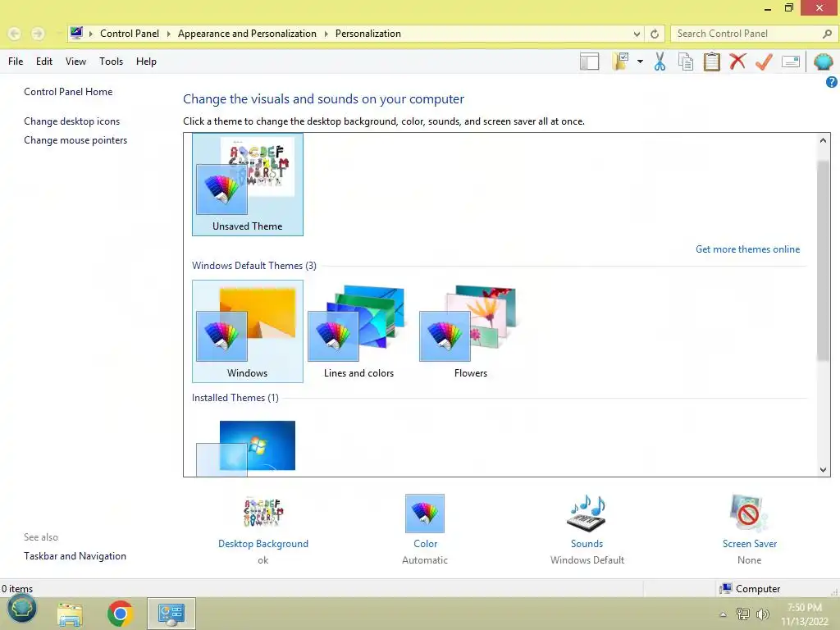The width and height of the screenshot is (840, 630).
Task: Open Desktop Background settings icon
Action: [263, 513]
